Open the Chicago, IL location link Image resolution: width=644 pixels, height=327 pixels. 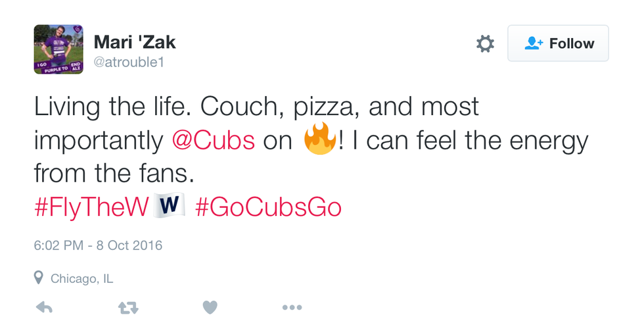pyautogui.click(x=81, y=278)
